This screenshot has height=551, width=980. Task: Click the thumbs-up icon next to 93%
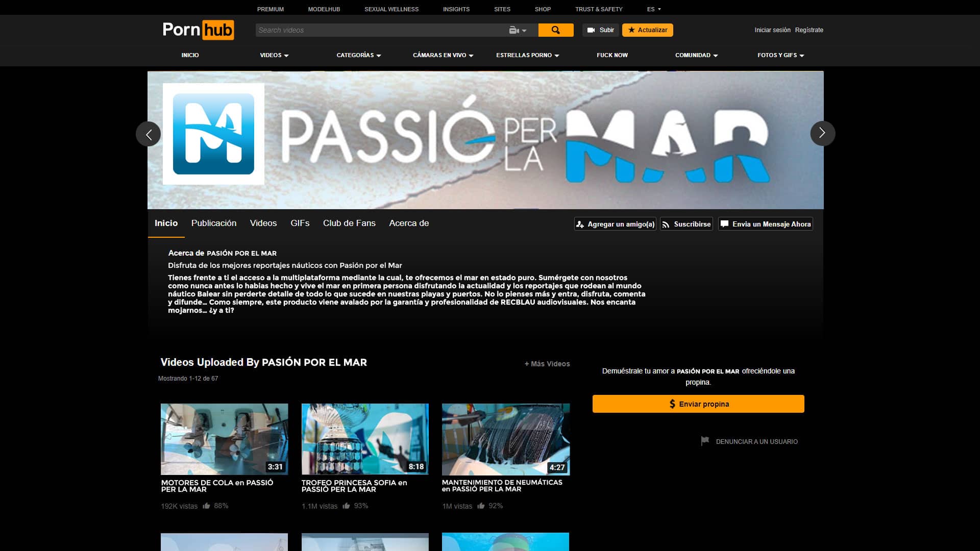(x=346, y=506)
